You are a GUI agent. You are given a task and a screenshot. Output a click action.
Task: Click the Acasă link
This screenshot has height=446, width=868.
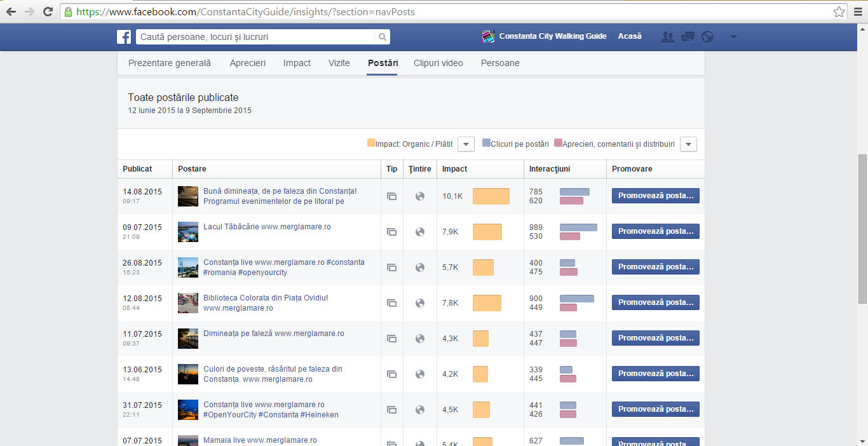click(630, 36)
